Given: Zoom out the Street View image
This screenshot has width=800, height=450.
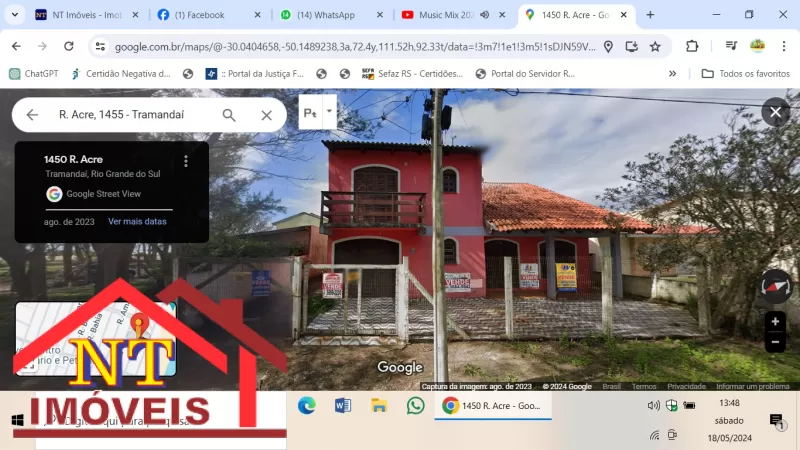Looking at the screenshot, I should (x=775, y=342).
